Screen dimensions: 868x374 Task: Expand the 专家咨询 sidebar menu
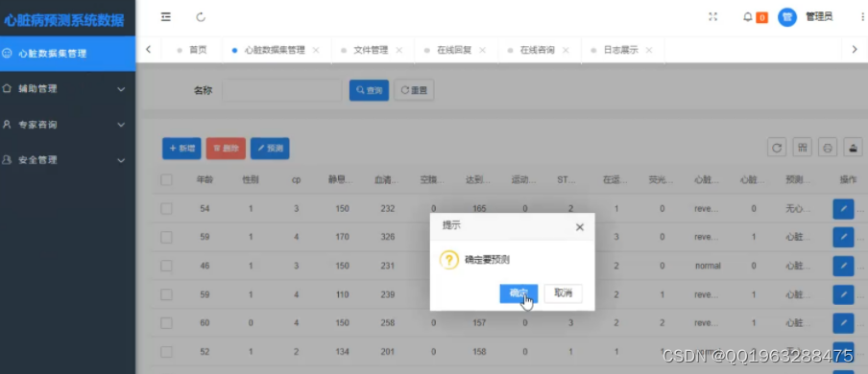67,125
